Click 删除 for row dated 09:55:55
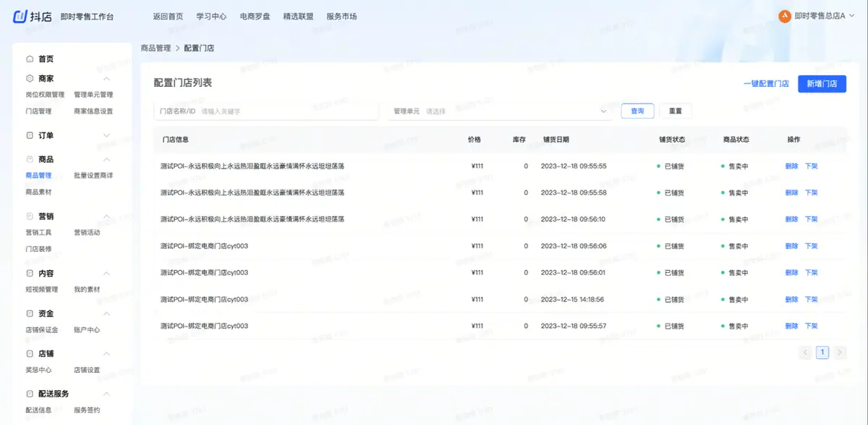The height and width of the screenshot is (425, 868). tap(792, 166)
